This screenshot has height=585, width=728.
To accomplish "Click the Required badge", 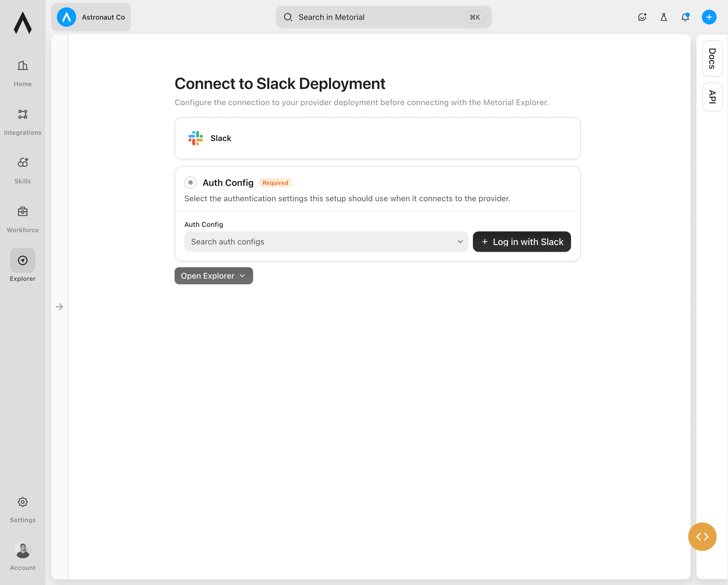I will (275, 182).
